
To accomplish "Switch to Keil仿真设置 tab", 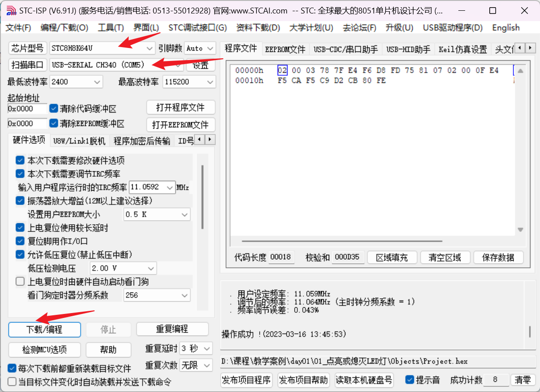I will 463,49.
